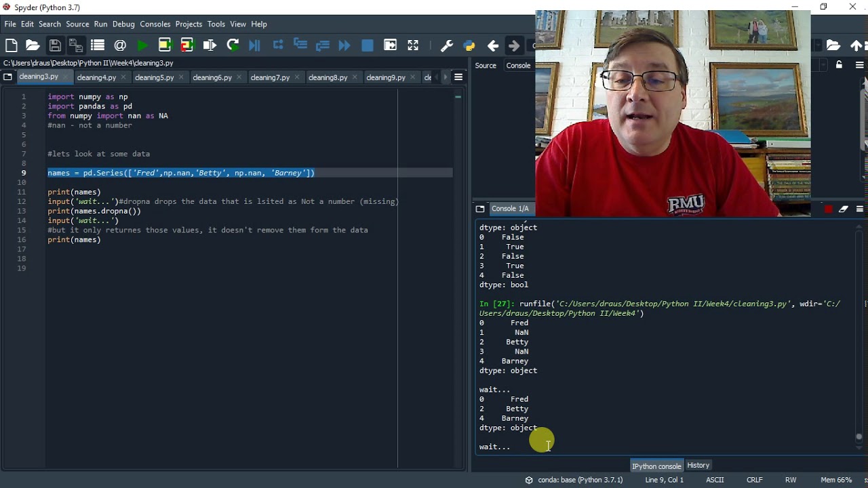Open Preferences wrench icon
Screen dimensions: 868x488
click(447, 45)
